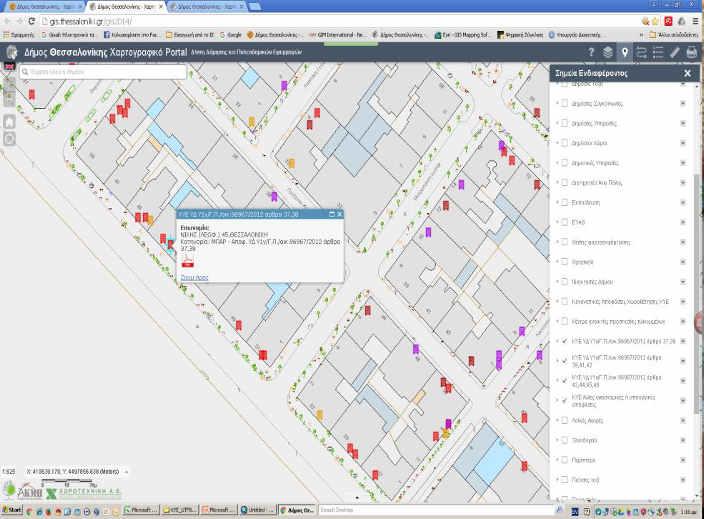Switch to the first browser tab

click(x=42, y=7)
